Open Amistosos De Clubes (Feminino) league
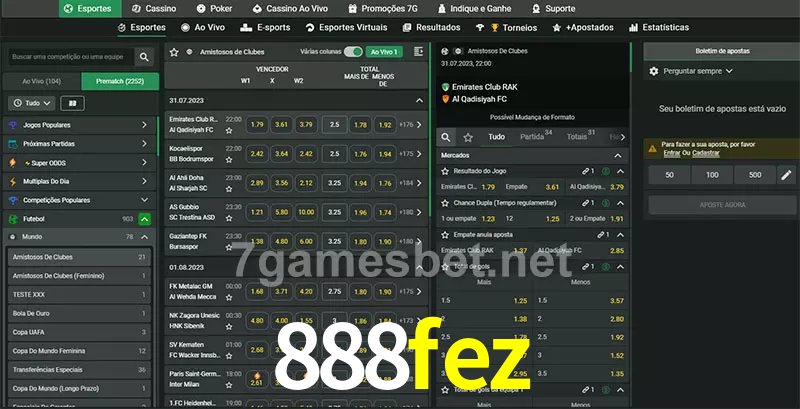Viewport: 800px width, 409px height. tap(79, 276)
